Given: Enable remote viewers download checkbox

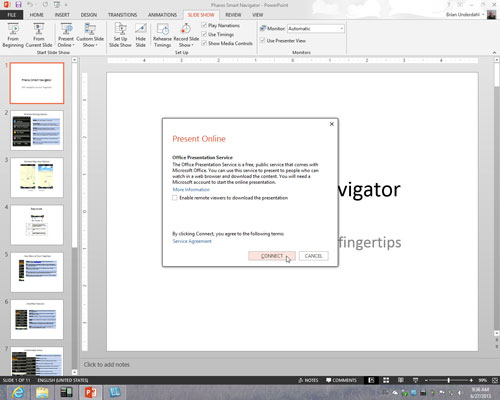Looking at the screenshot, I should coord(175,198).
